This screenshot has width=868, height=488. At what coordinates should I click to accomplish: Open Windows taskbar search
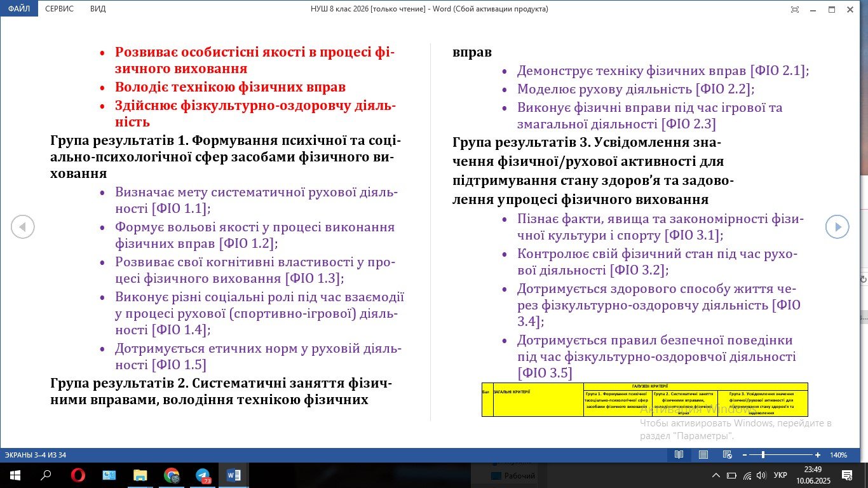(46, 475)
